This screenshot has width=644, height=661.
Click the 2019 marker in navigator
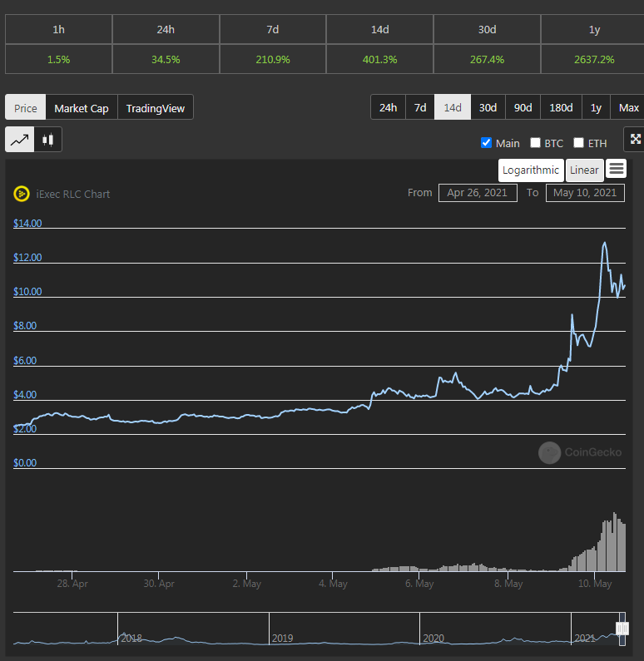click(x=282, y=639)
